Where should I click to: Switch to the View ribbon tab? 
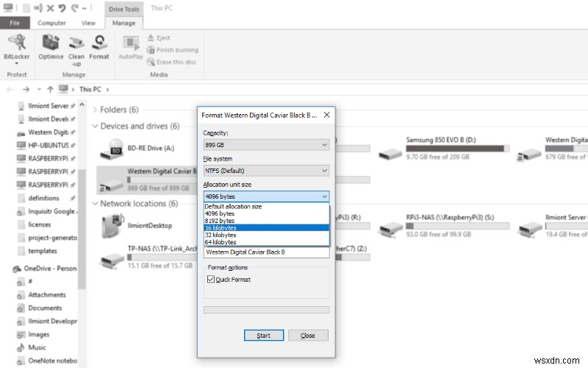click(x=88, y=23)
